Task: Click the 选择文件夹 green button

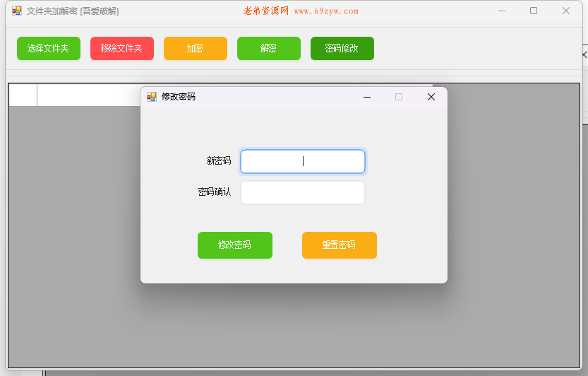Action: coord(48,48)
